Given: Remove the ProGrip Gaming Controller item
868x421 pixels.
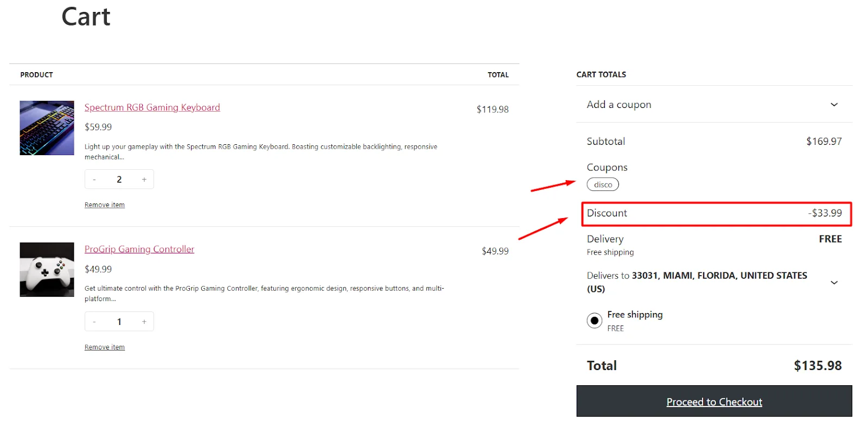Looking at the screenshot, I should (x=105, y=347).
